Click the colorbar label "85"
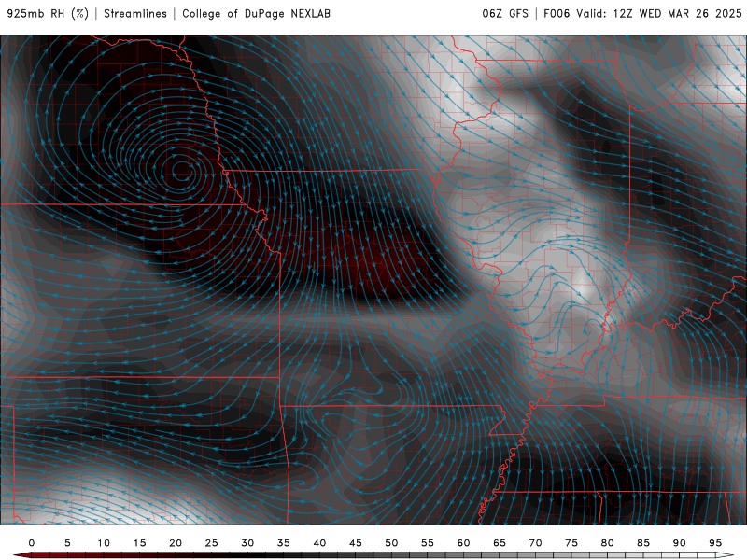 click(x=643, y=543)
